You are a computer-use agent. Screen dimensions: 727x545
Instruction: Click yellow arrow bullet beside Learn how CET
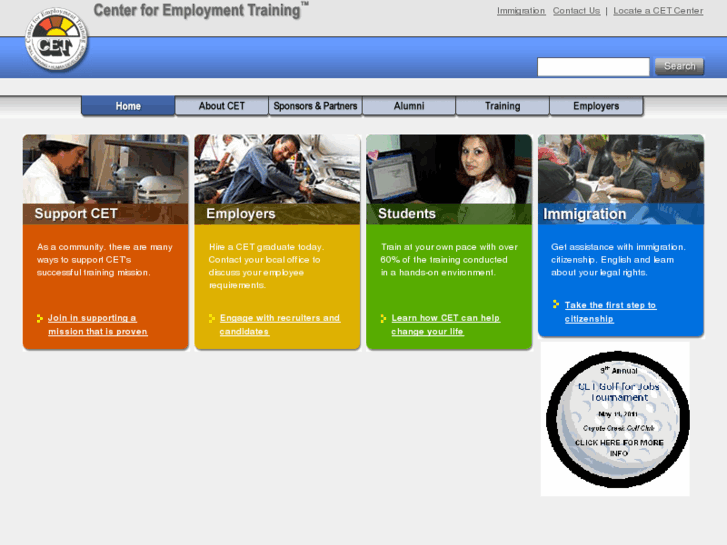383,318
